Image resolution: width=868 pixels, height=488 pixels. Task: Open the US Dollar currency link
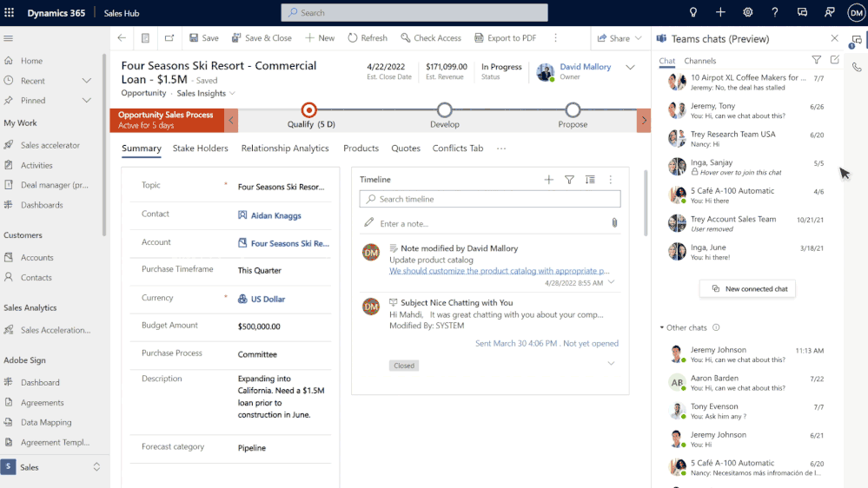tap(268, 300)
